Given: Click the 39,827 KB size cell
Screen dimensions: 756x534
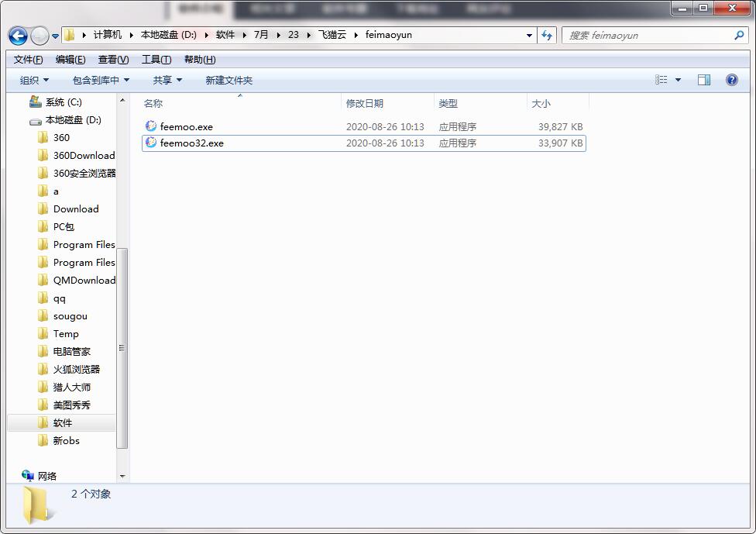Looking at the screenshot, I should click(560, 127).
